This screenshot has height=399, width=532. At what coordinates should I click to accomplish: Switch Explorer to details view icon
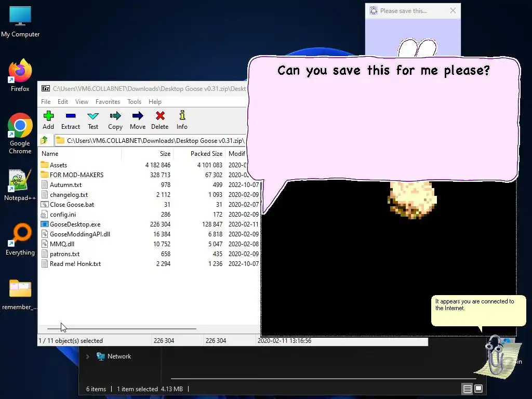coord(467,389)
